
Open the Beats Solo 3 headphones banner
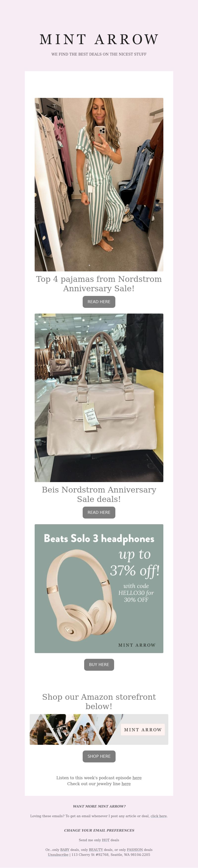coord(99,589)
